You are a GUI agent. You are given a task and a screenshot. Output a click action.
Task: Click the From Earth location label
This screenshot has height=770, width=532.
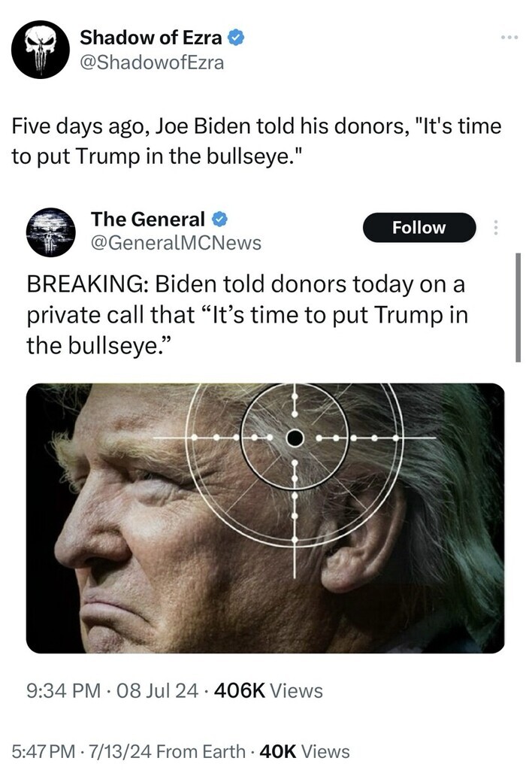201,751
